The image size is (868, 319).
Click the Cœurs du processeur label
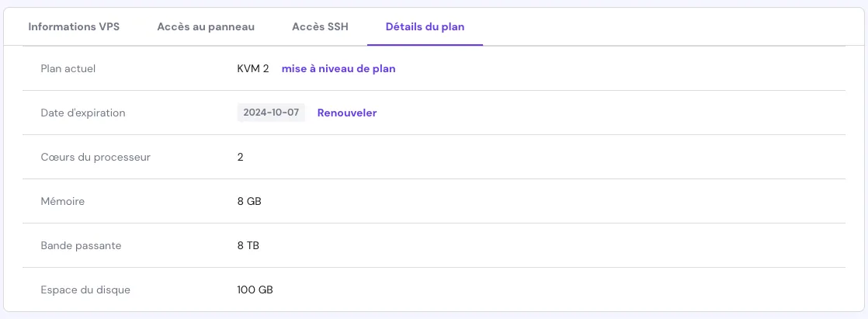click(95, 157)
